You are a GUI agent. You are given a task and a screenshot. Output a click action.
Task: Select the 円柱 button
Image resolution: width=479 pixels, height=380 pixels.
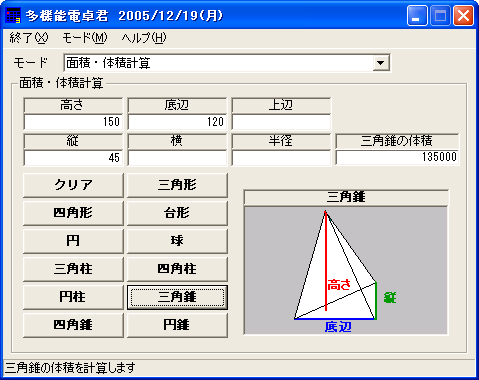coord(73,297)
